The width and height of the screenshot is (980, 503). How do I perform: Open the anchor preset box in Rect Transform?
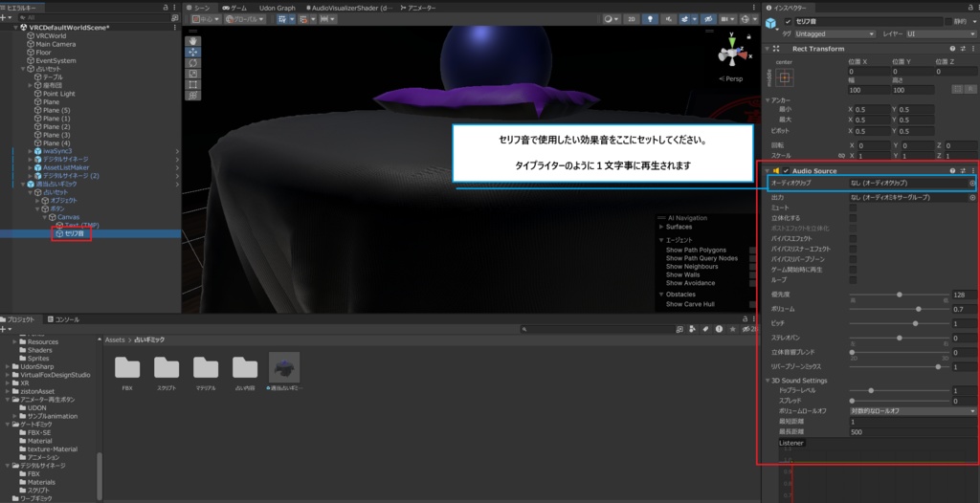tap(785, 77)
